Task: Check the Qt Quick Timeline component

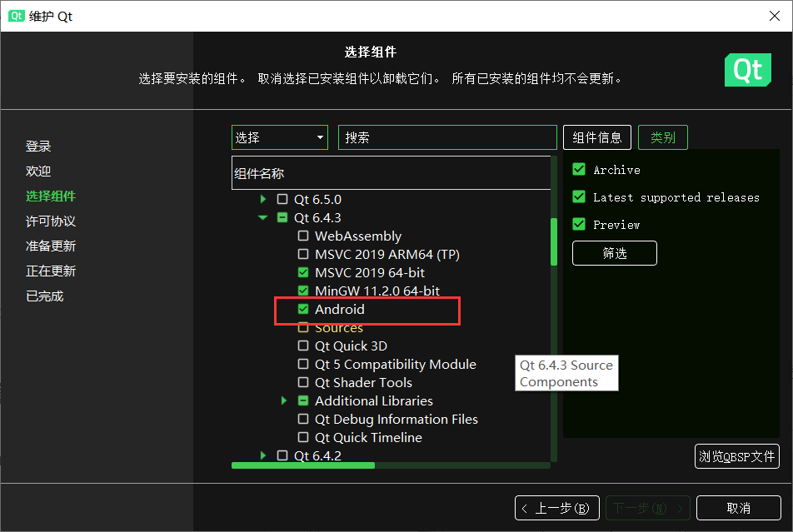Action: click(303, 437)
